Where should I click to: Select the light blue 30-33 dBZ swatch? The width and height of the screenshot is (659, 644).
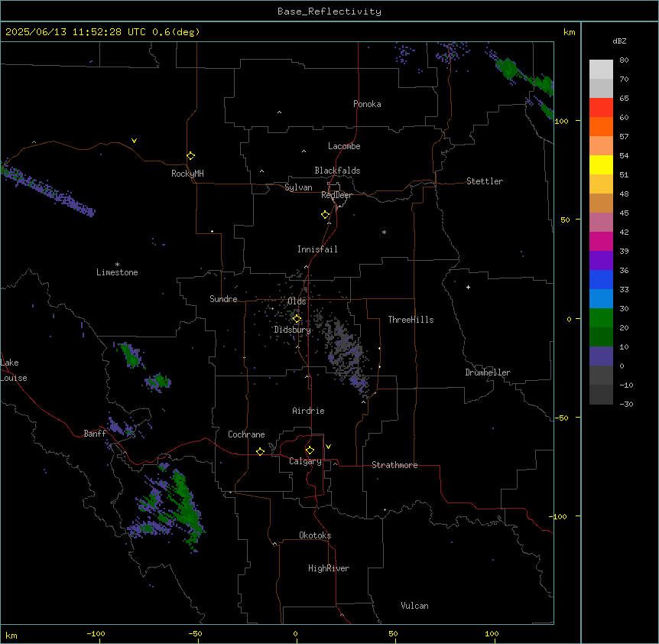click(x=601, y=299)
